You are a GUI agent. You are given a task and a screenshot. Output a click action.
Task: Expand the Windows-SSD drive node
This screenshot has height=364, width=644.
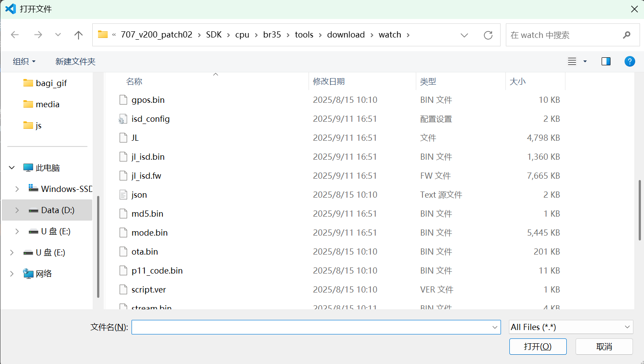[17, 189]
